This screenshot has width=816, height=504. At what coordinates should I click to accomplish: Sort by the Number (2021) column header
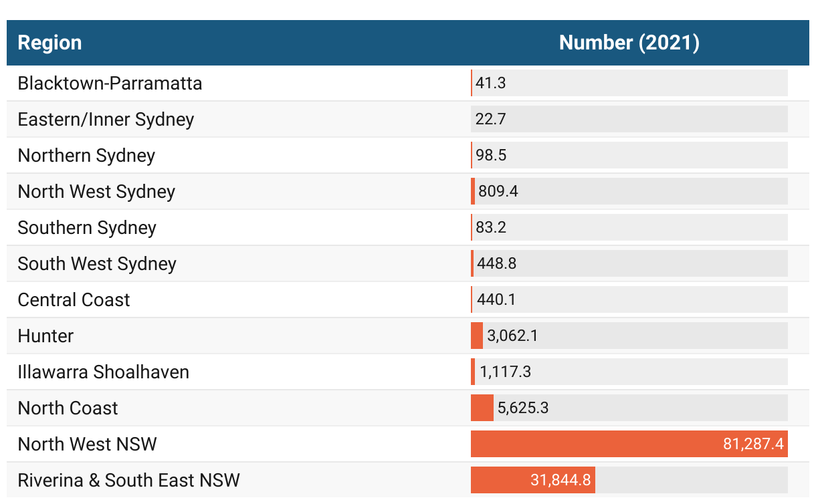629,43
